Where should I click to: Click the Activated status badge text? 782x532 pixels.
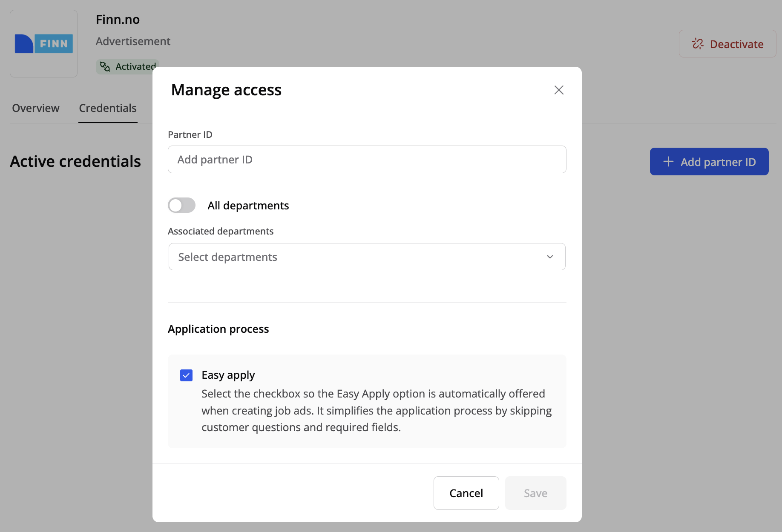(135, 66)
